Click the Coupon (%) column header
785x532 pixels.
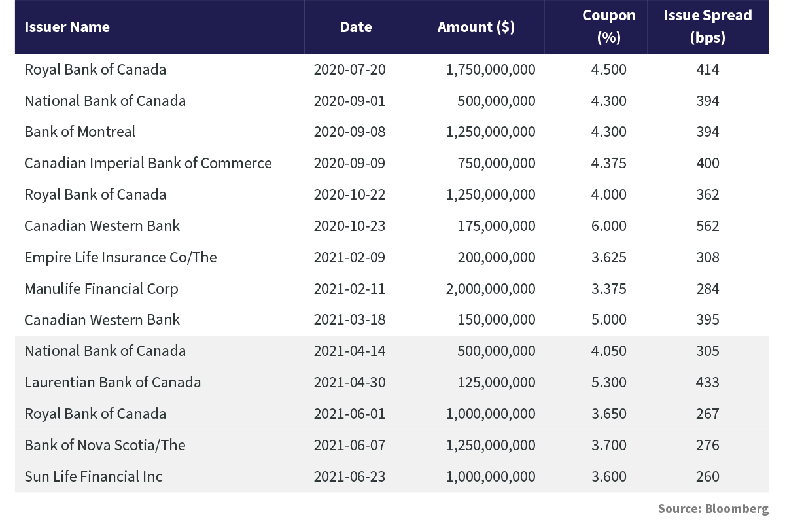tap(608, 27)
